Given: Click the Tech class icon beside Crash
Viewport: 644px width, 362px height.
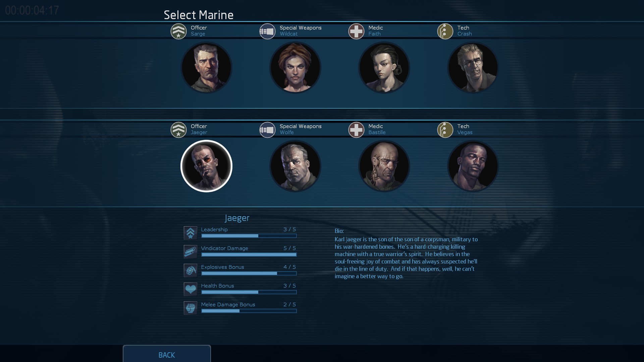Looking at the screenshot, I should 445,31.
